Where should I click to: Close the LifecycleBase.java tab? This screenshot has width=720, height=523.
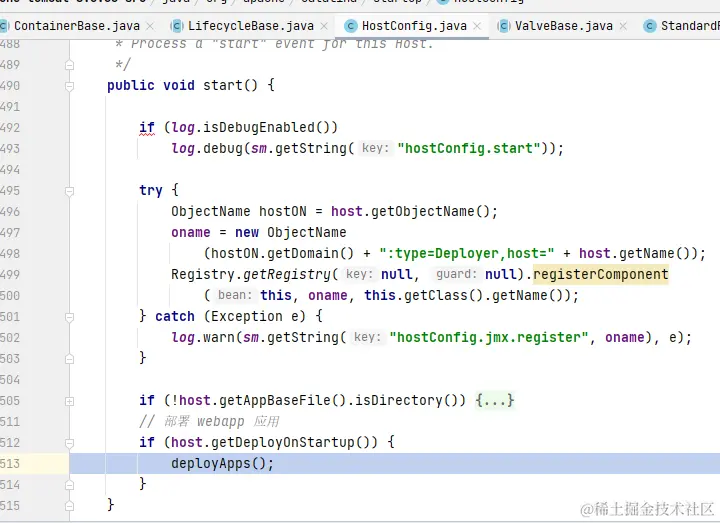[x=324, y=26]
